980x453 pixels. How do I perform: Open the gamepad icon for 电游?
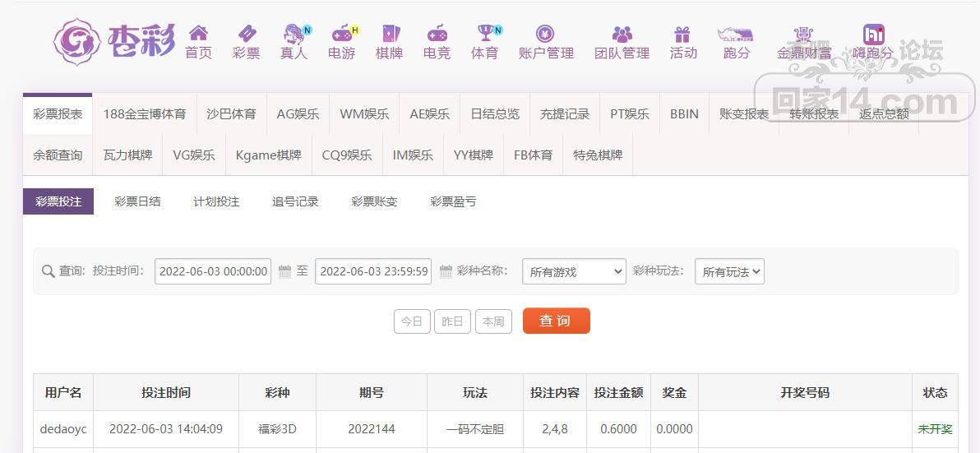pos(341,34)
